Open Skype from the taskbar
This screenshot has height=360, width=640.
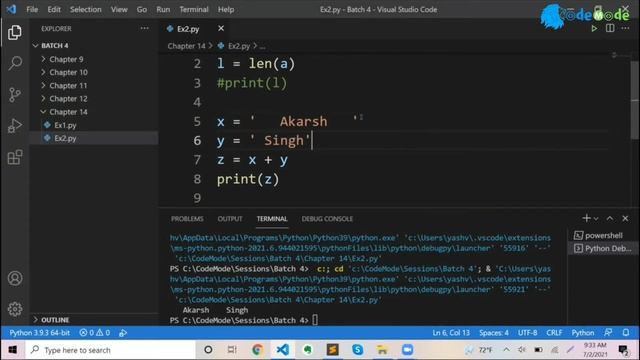tap(358, 350)
